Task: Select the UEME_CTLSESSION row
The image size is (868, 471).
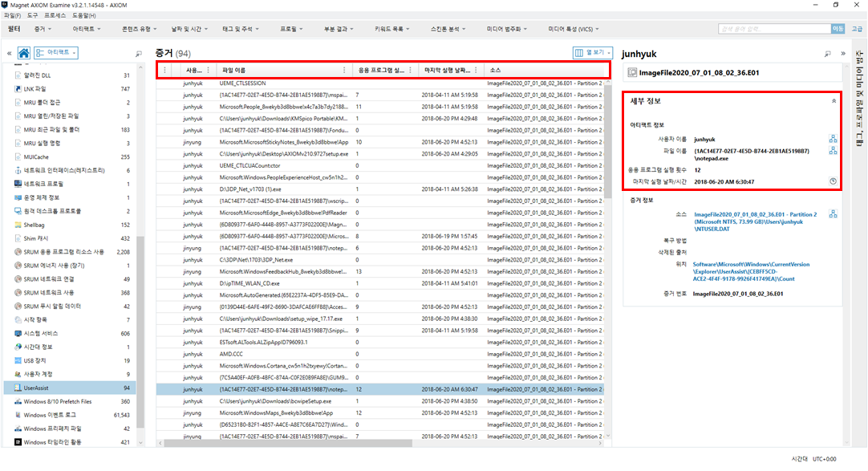Action: [379, 83]
